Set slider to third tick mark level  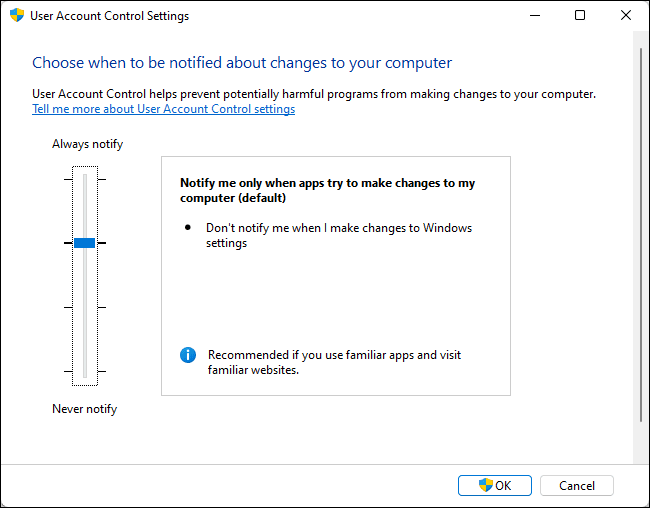pos(85,307)
